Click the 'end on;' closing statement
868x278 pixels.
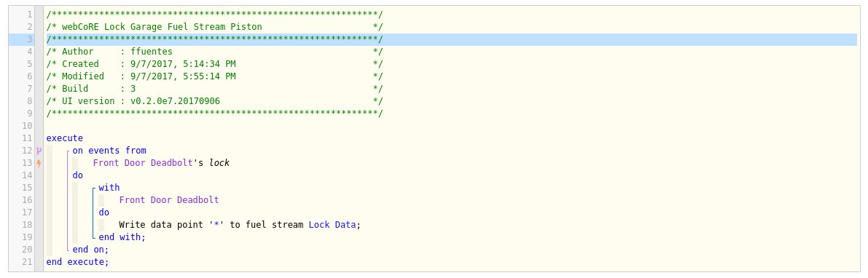(91, 250)
